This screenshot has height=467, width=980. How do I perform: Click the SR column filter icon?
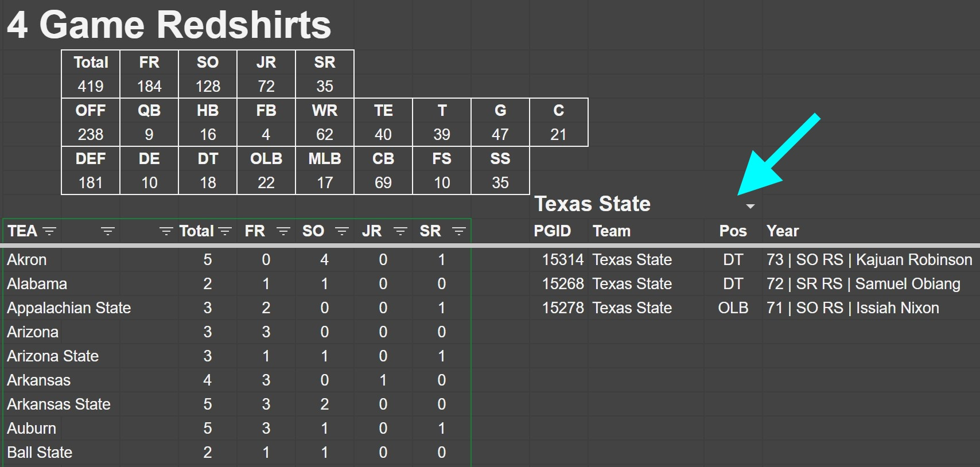458,231
